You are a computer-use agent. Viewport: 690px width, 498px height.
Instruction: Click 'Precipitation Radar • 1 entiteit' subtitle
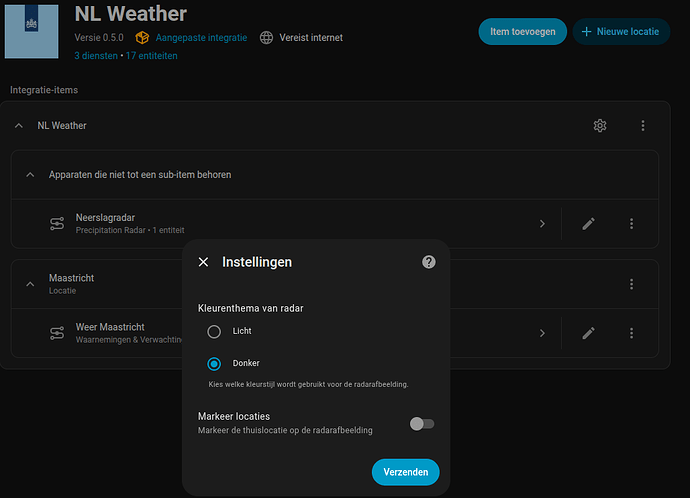[x=130, y=230]
